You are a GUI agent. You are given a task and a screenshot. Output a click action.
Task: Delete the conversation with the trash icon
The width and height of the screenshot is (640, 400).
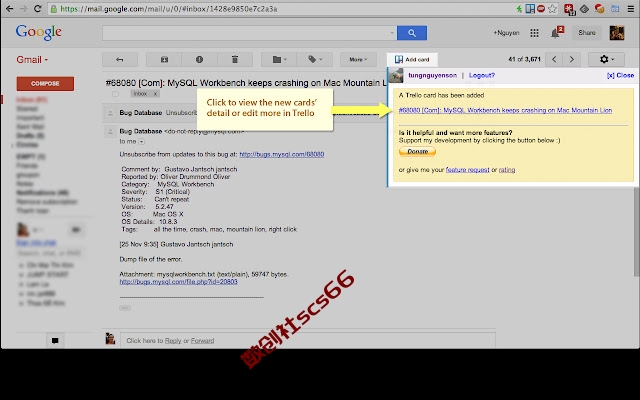(x=235, y=60)
